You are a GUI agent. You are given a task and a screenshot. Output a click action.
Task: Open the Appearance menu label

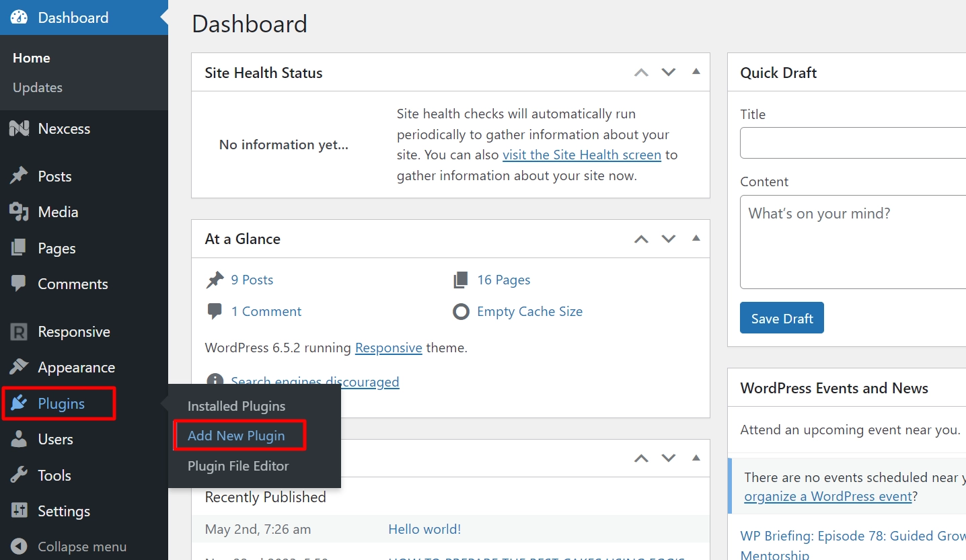(76, 367)
